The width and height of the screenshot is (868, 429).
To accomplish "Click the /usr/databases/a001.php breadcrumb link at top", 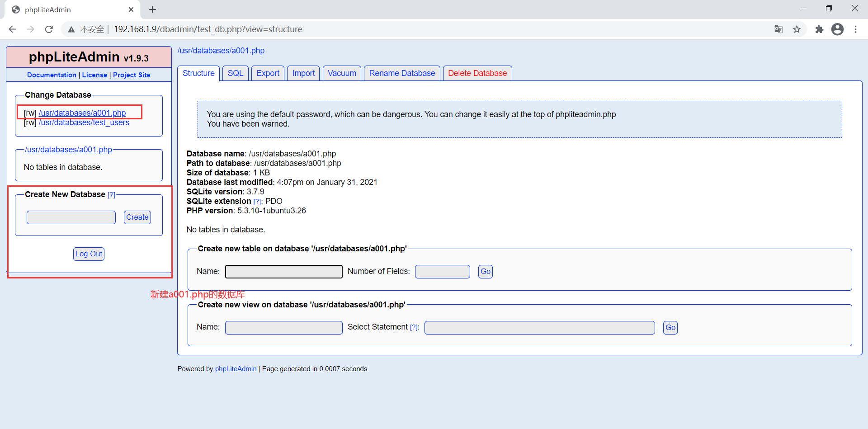I will tap(221, 51).
